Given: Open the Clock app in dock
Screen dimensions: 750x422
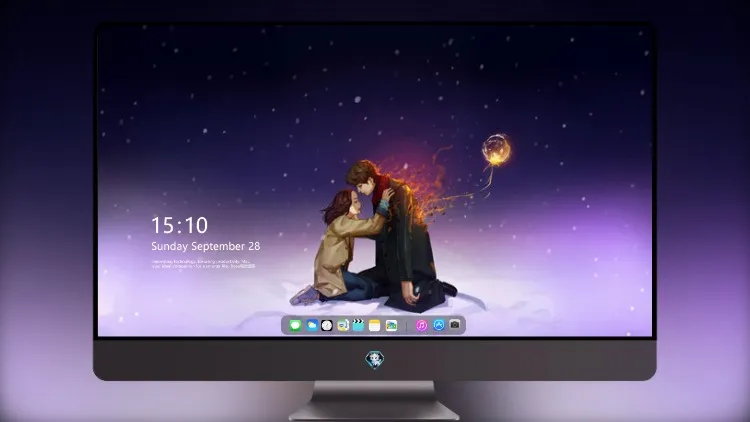Looking at the screenshot, I should [327, 325].
